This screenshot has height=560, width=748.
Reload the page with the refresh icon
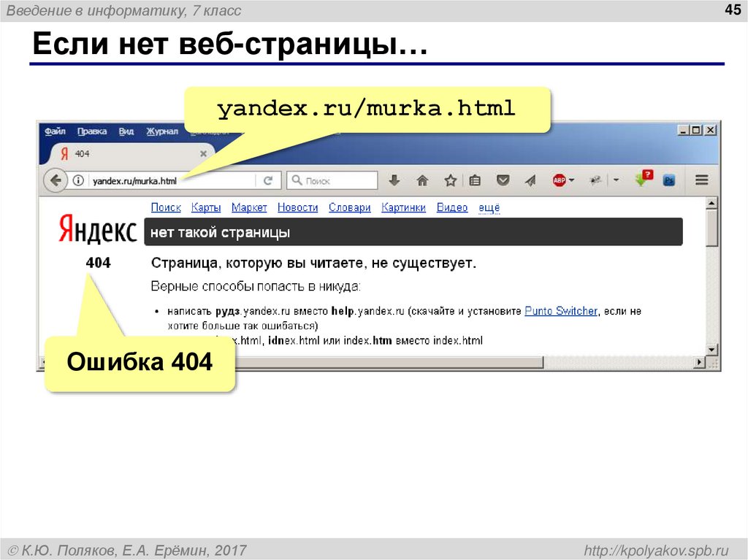tap(270, 180)
